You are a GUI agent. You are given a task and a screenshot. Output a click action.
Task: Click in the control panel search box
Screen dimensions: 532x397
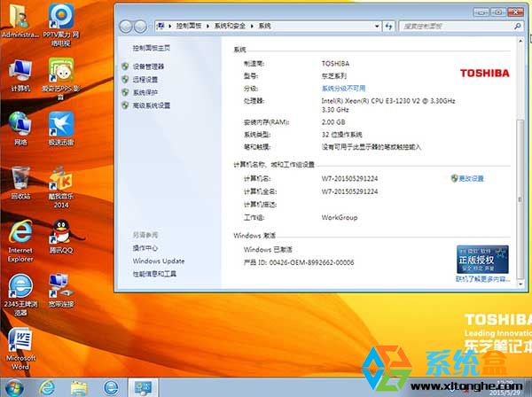pyautogui.click(x=456, y=26)
